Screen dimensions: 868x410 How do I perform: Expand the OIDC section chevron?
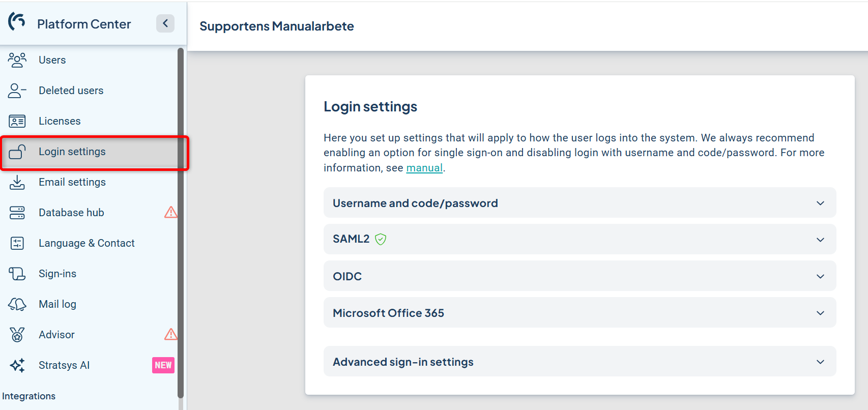click(x=820, y=276)
